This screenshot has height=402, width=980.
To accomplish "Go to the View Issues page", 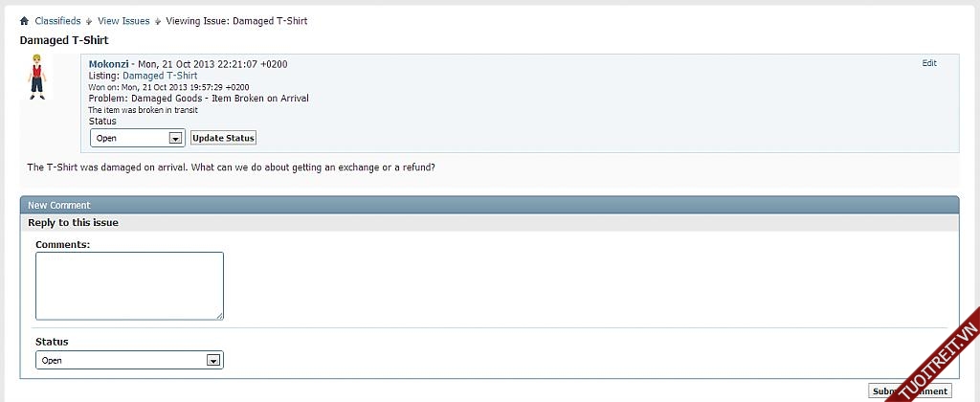I will 123,21.
